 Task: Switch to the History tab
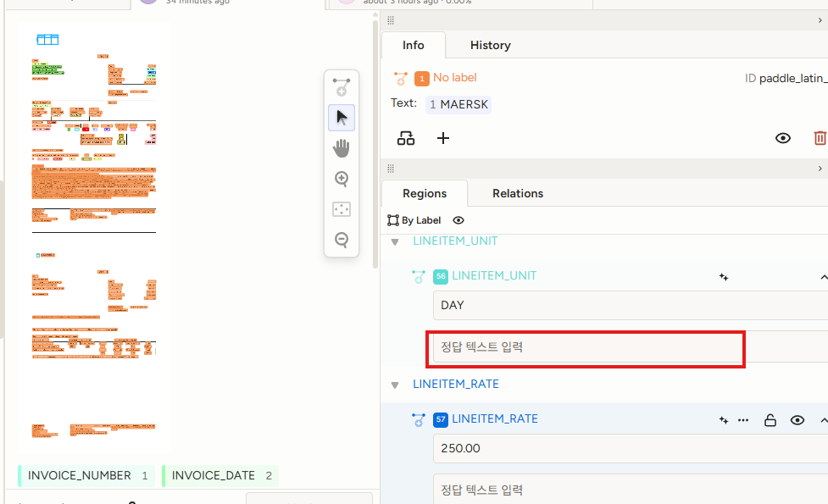tap(491, 45)
